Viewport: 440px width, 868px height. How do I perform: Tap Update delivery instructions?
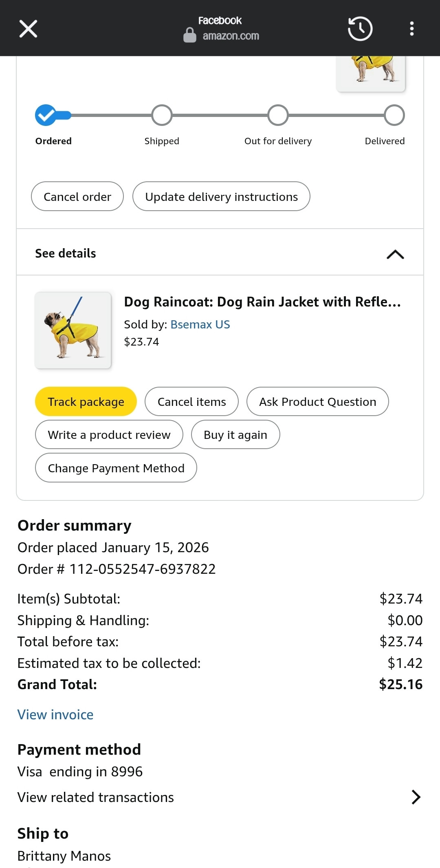tap(221, 196)
